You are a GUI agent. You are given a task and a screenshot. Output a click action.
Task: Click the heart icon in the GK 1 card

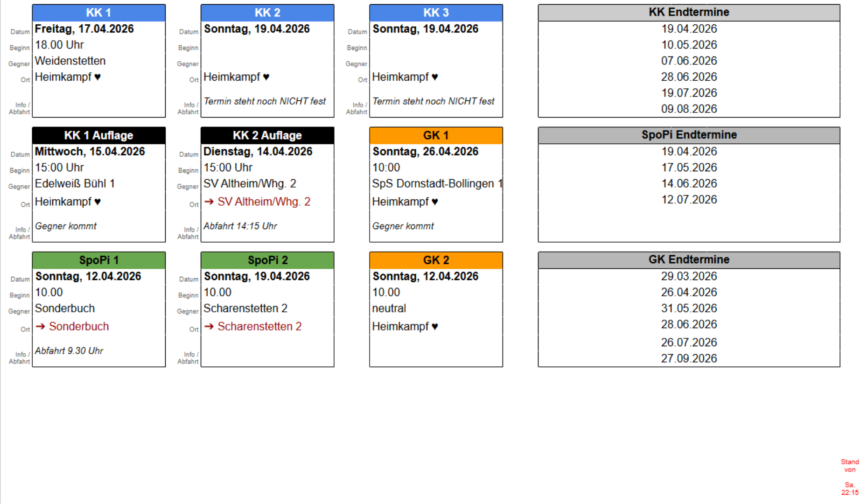coord(434,202)
